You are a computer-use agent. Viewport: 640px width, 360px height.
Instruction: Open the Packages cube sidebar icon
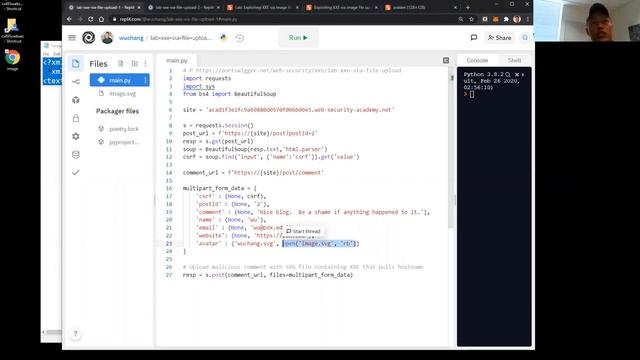[76, 100]
